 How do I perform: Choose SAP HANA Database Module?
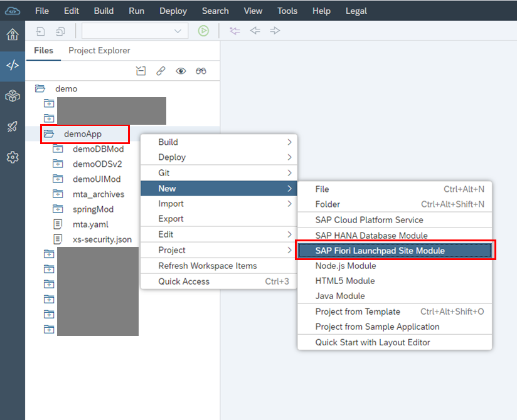point(395,235)
